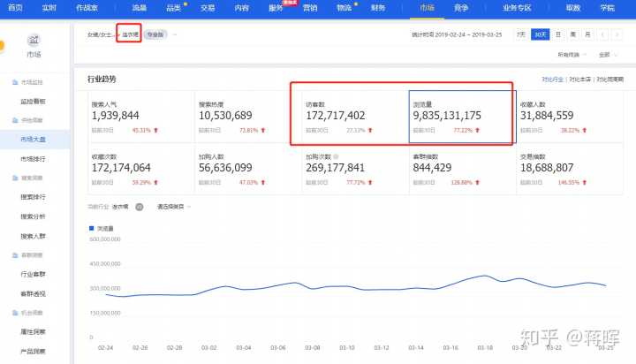Screen dimensions: 636x364
Task: Open the 所有终端 dropdown
Action: tap(571, 54)
